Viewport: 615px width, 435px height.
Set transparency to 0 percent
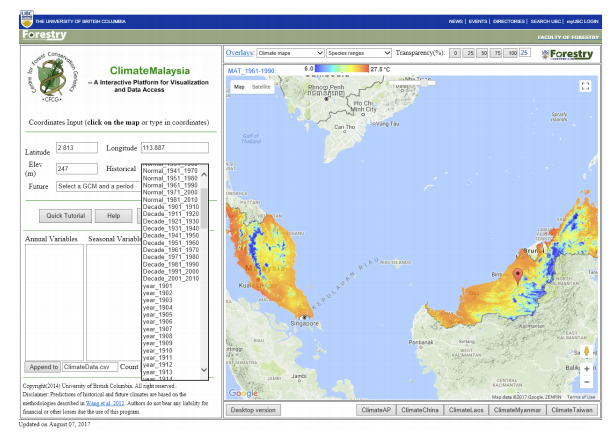(x=454, y=52)
